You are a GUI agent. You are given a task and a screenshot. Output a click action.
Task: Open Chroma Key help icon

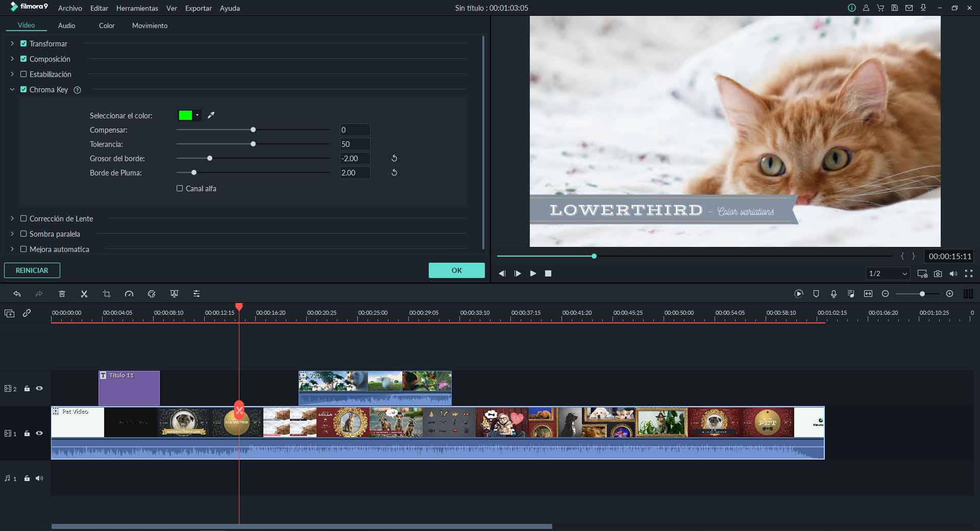point(78,90)
